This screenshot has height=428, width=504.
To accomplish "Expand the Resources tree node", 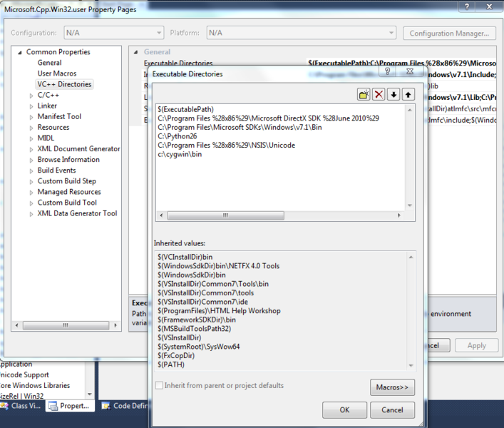I will 31,128.
